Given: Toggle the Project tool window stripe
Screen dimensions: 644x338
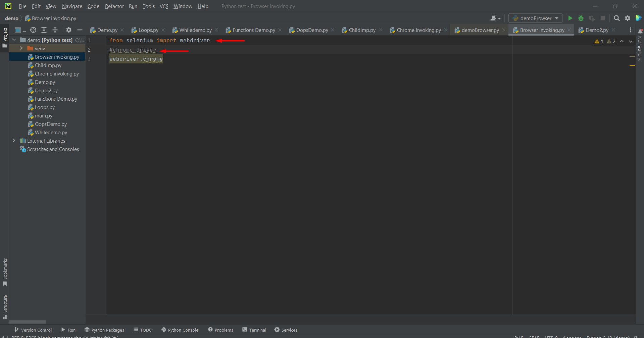Looking at the screenshot, I should 5,37.
